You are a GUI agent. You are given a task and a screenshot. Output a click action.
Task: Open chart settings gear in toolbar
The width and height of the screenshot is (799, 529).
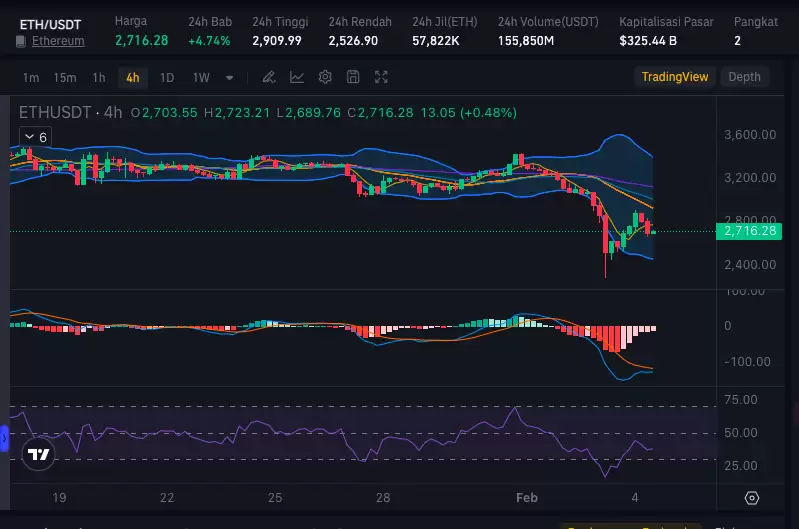click(x=325, y=77)
